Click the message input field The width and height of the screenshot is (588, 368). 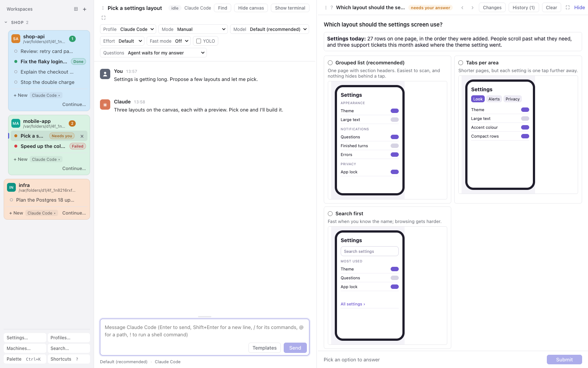205,331
